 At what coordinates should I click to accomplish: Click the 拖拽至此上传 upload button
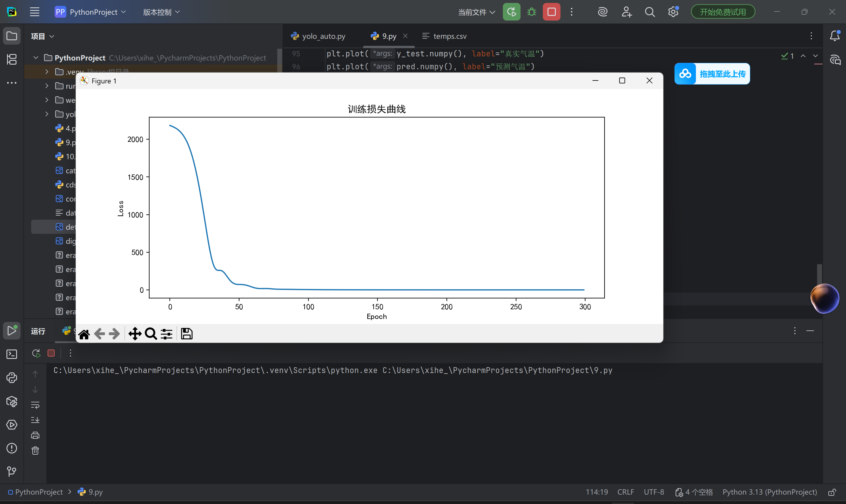coord(712,74)
